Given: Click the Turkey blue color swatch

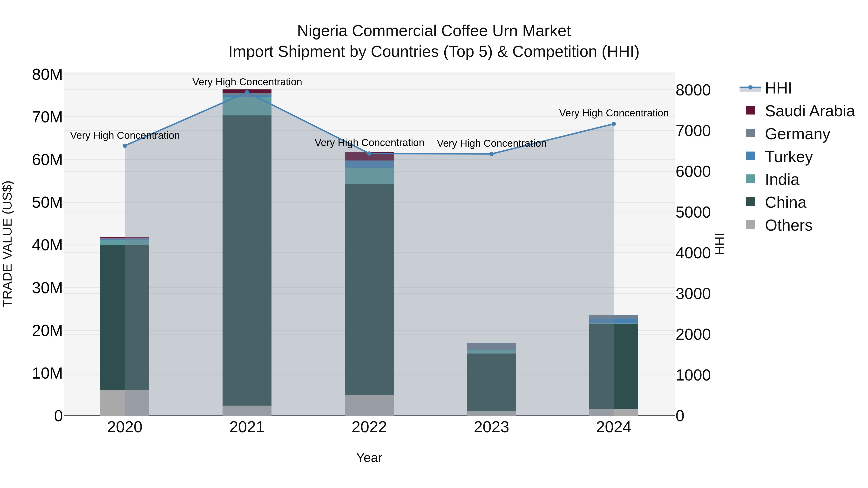Looking at the screenshot, I should tap(750, 156).
